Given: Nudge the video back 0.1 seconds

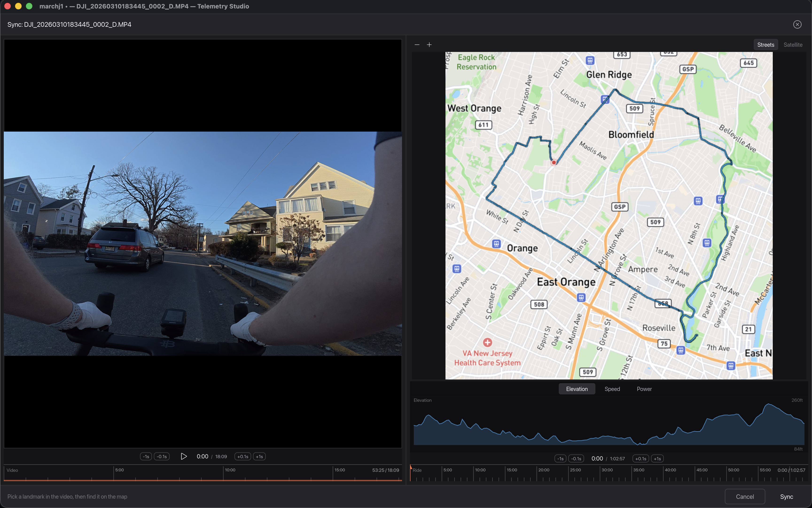Looking at the screenshot, I should click(x=162, y=456).
